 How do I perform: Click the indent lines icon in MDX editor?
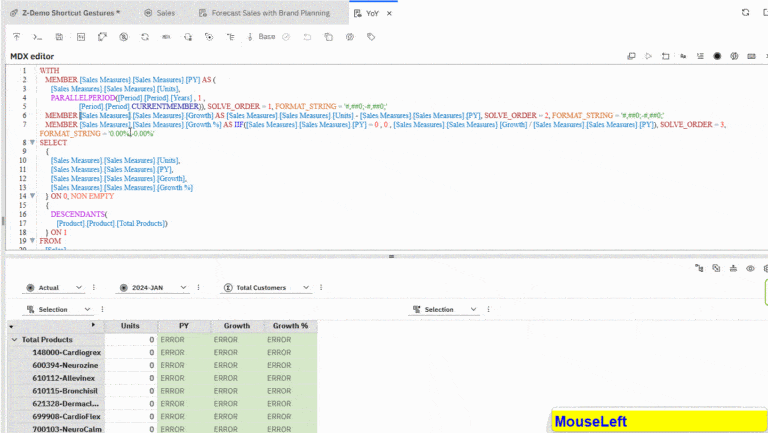pos(700,56)
